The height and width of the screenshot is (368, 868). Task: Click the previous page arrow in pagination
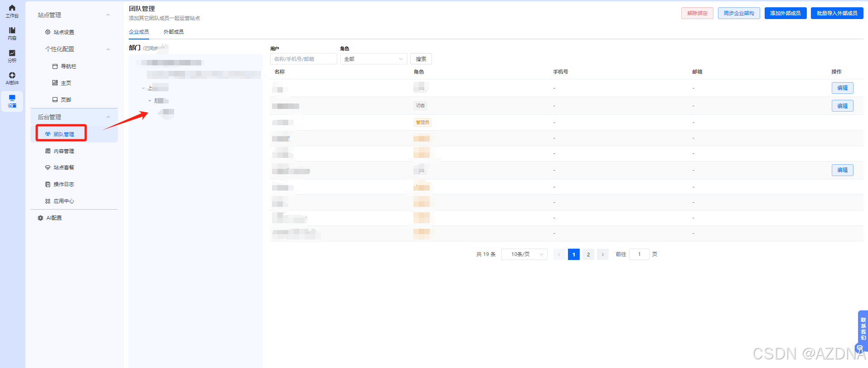click(x=559, y=255)
